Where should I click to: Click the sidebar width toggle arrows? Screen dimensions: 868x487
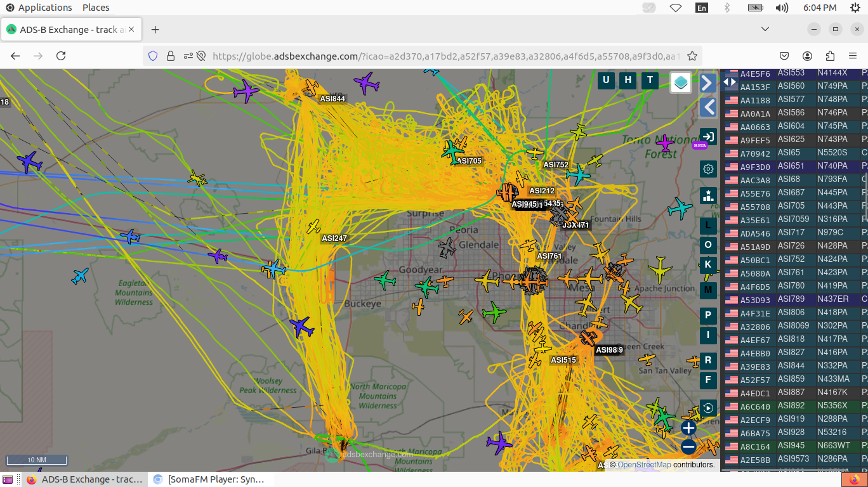[x=730, y=82]
